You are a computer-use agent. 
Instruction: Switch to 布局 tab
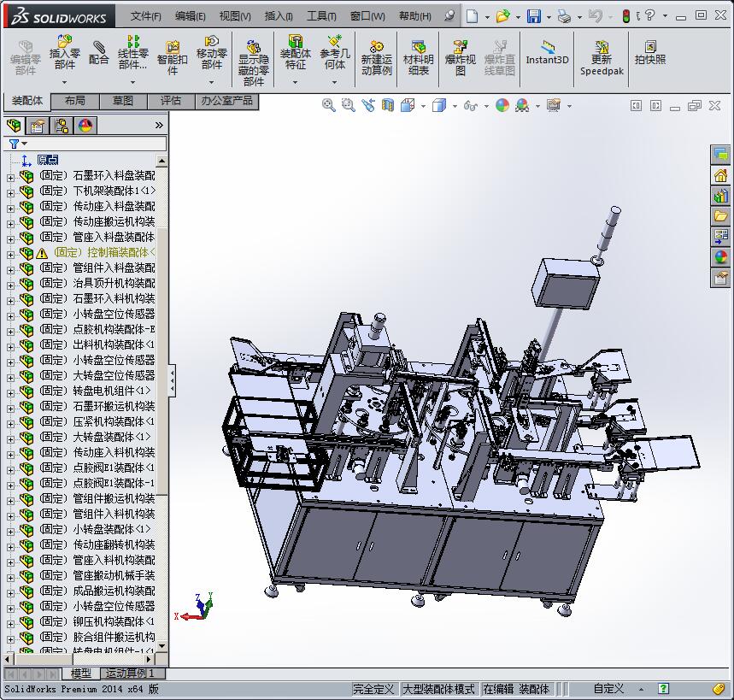(x=75, y=101)
